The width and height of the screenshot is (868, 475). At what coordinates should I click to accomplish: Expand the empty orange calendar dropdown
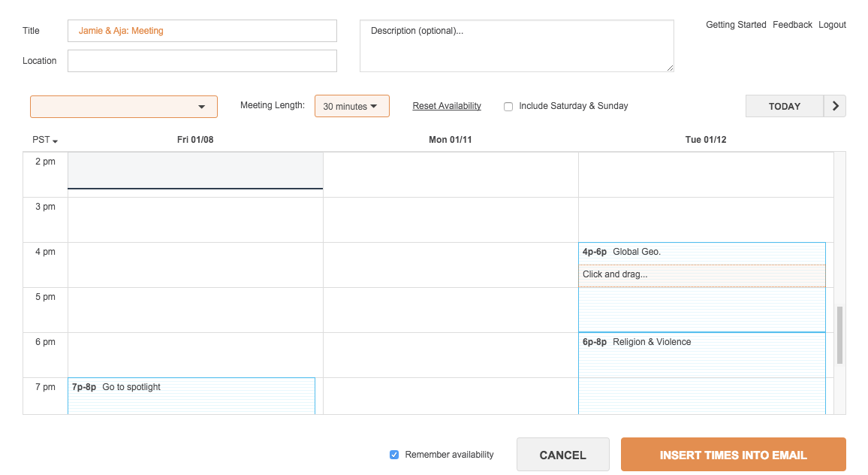123,107
